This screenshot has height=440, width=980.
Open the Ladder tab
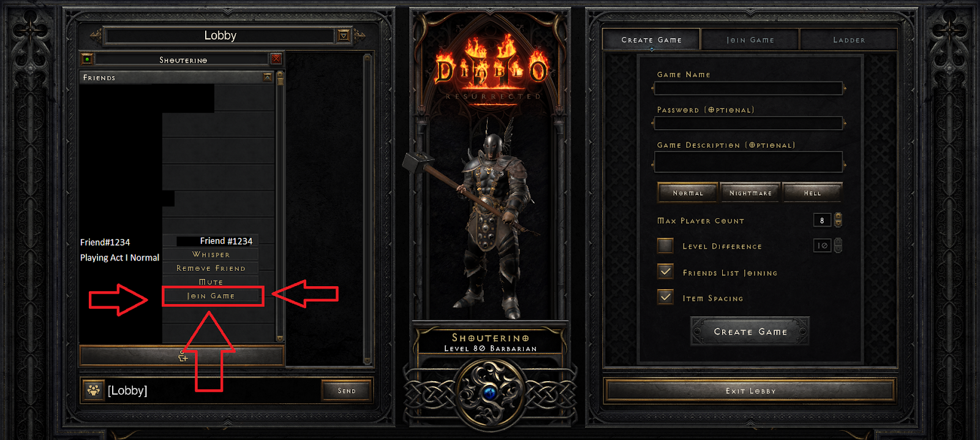[x=849, y=40]
